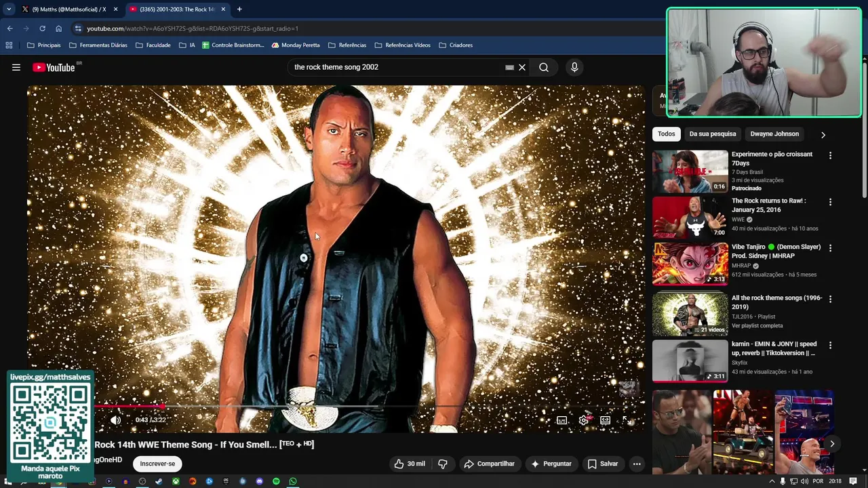This screenshot has height=488, width=868.
Task: Show hidden system tray icons
Action: (772, 481)
